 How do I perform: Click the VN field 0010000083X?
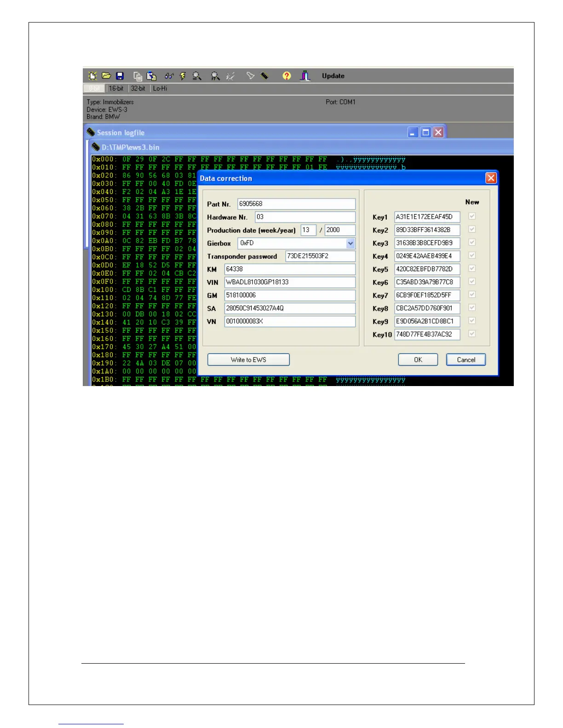(290, 321)
